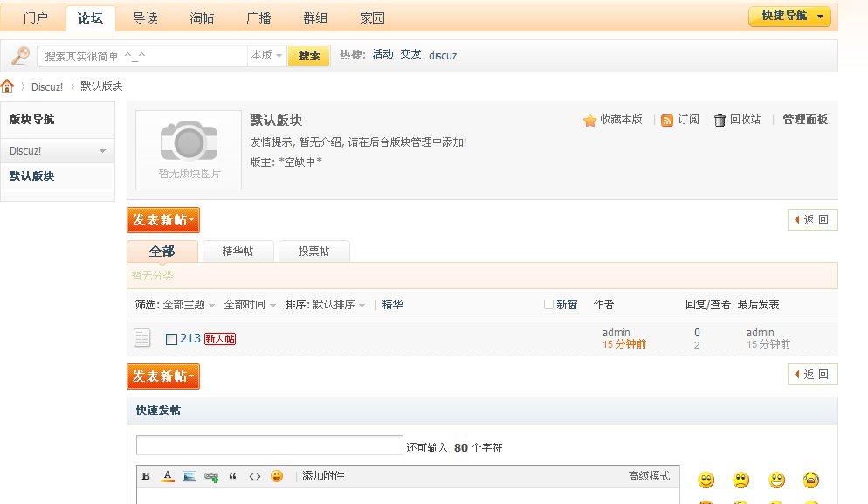Click the trash can 回收站 icon
Screen dimensions: 868x504
720,121
